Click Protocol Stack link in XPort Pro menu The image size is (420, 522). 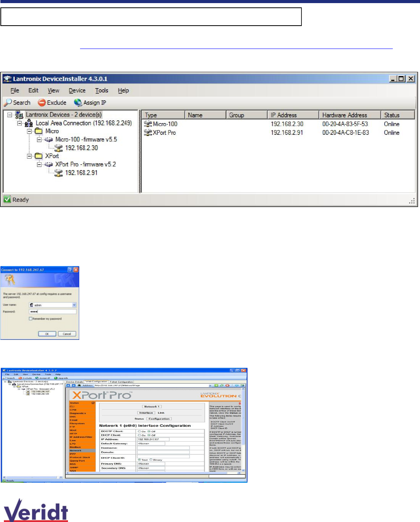click(x=80, y=457)
